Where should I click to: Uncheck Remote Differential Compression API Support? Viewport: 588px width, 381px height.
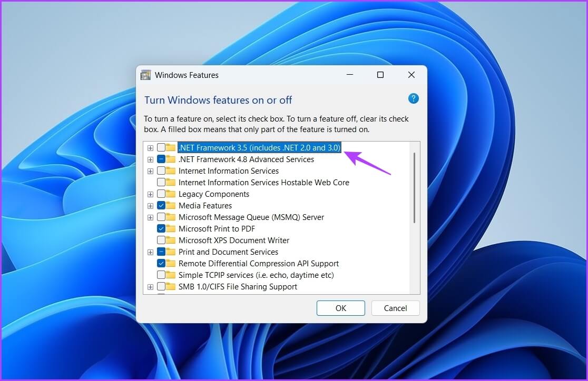161,263
